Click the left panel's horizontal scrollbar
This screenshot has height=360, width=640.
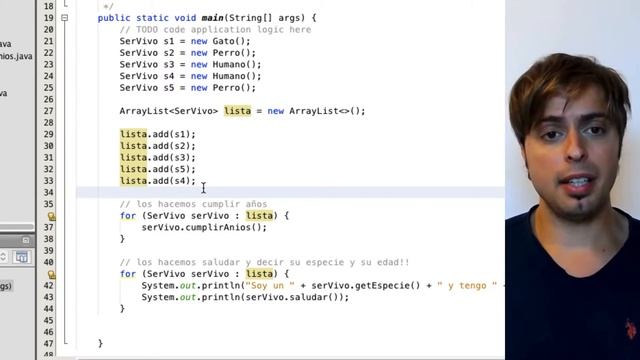tap(17, 227)
